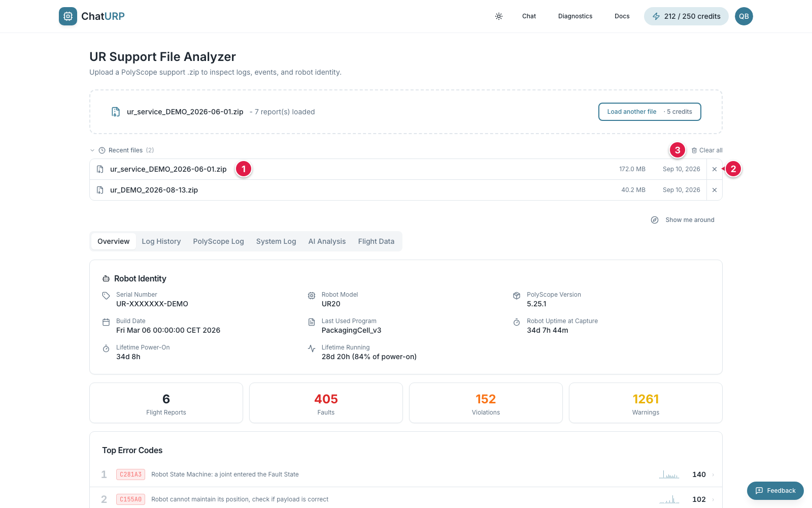812x508 pixels.
Task: Click the Robot Uptime at Capture timer icon
Action: click(517, 322)
